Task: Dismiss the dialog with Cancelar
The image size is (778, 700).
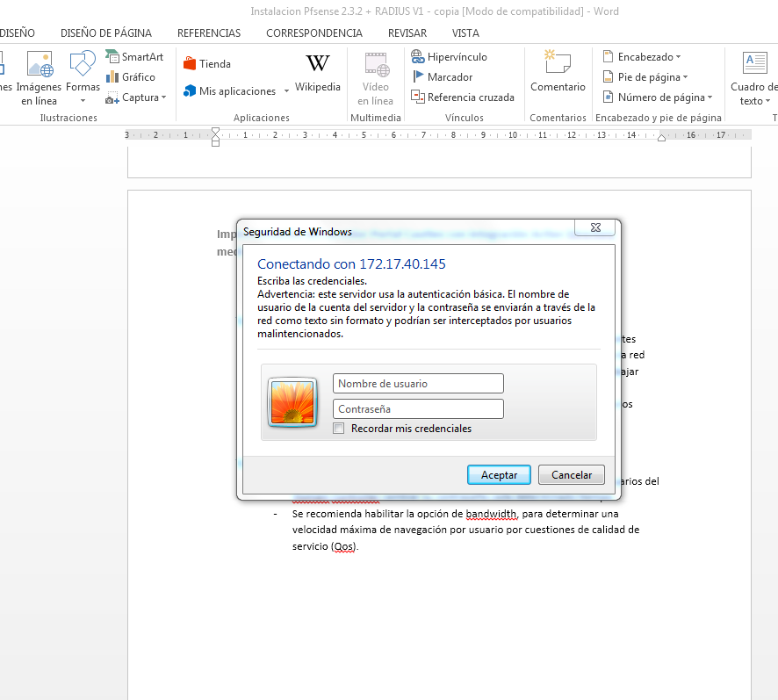Action: click(x=572, y=475)
